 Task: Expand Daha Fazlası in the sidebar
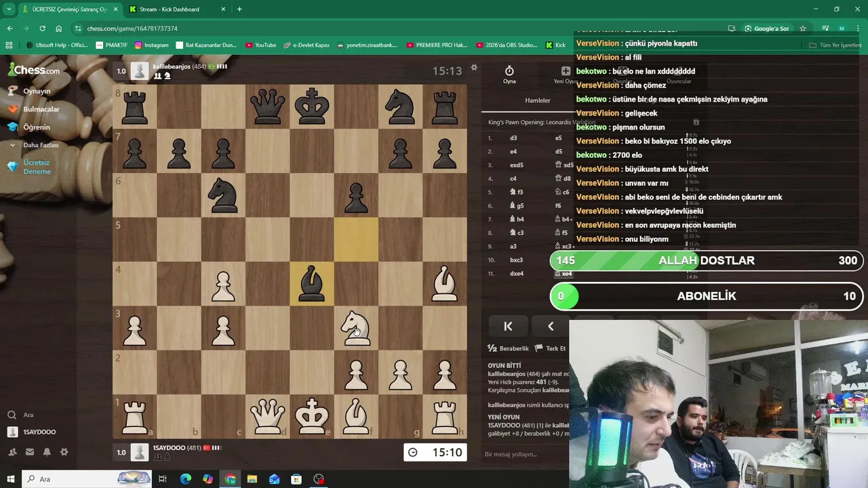pos(34,145)
